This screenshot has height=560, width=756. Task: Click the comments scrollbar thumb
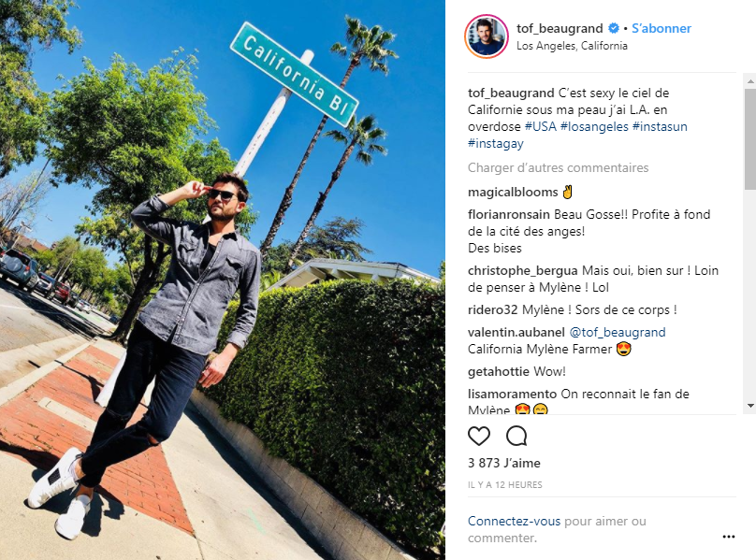(x=750, y=139)
